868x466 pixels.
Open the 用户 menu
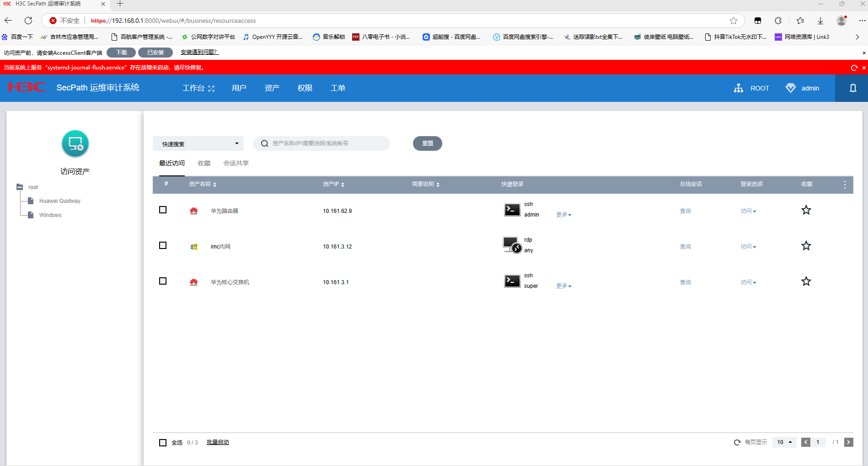point(239,88)
